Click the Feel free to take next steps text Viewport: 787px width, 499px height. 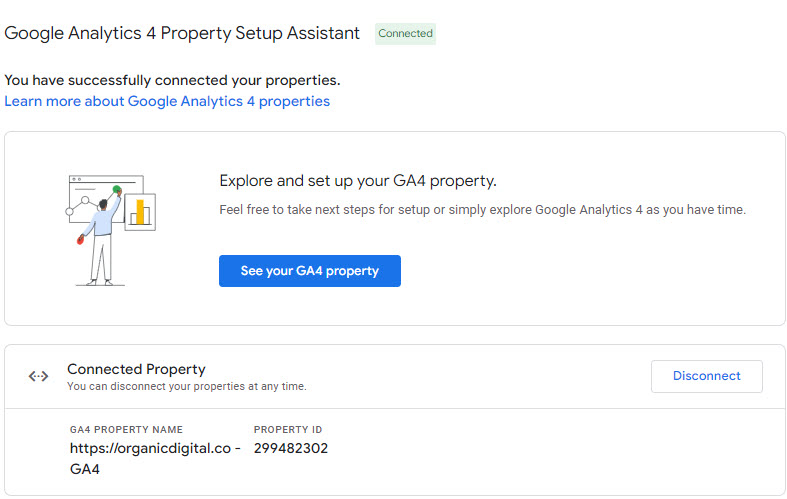coord(482,210)
